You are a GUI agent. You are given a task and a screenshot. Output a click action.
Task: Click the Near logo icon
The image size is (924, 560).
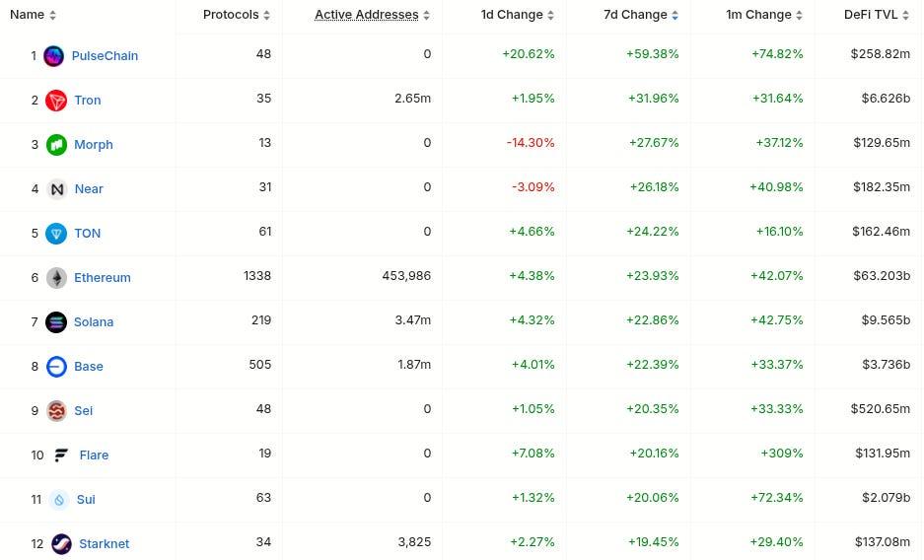(56, 189)
